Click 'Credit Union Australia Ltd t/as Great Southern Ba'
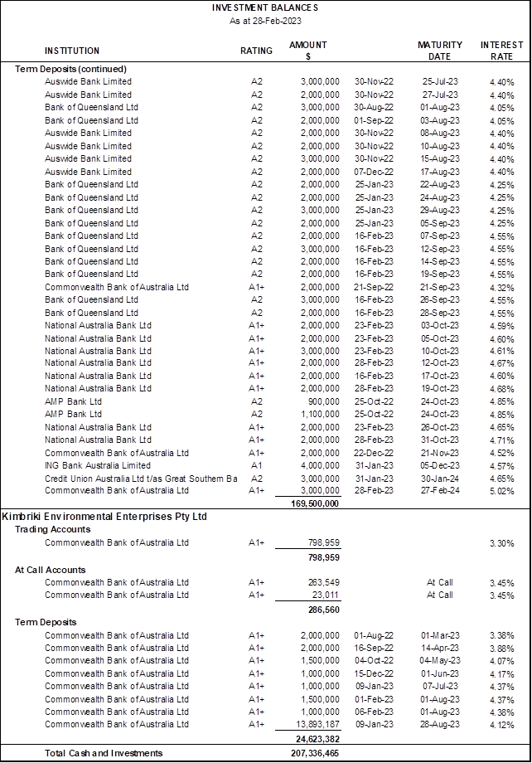 click(141, 479)
